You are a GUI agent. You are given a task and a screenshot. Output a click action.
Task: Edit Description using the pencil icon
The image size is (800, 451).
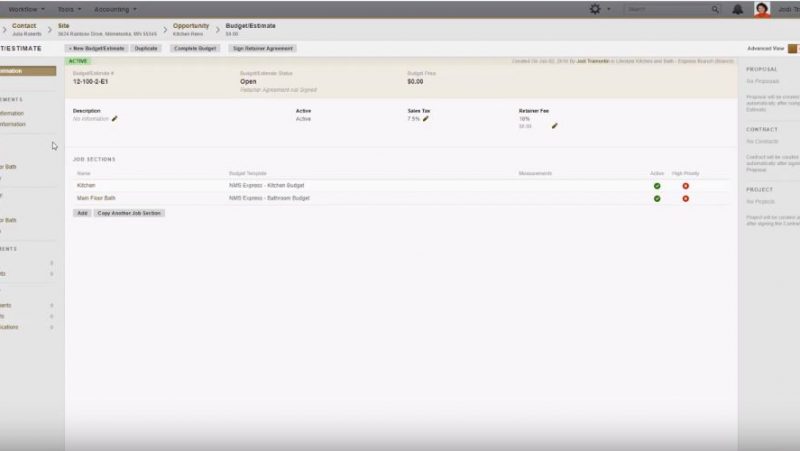click(x=115, y=119)
